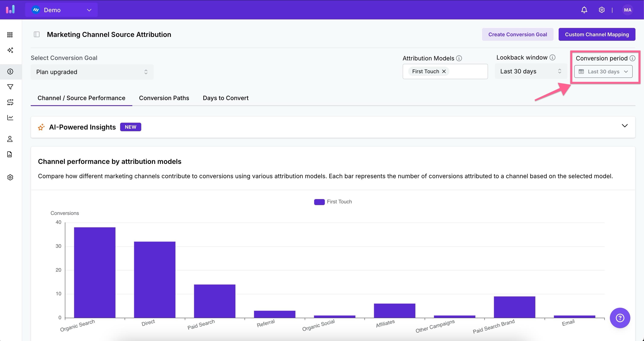The image size is (644, 341).
Task: Open the funnel sidebar icon
Action: coord(10,87)
